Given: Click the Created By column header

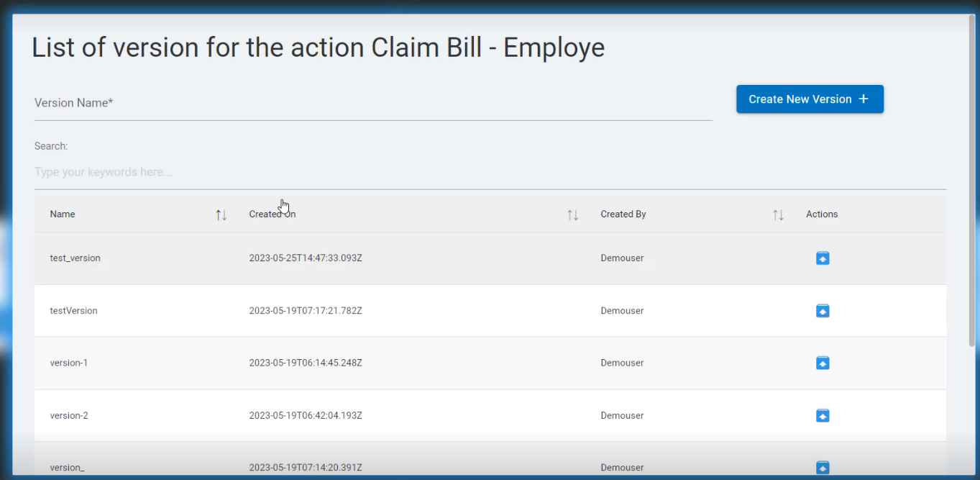Looking at the screenshot, I should tap(623, 214).
